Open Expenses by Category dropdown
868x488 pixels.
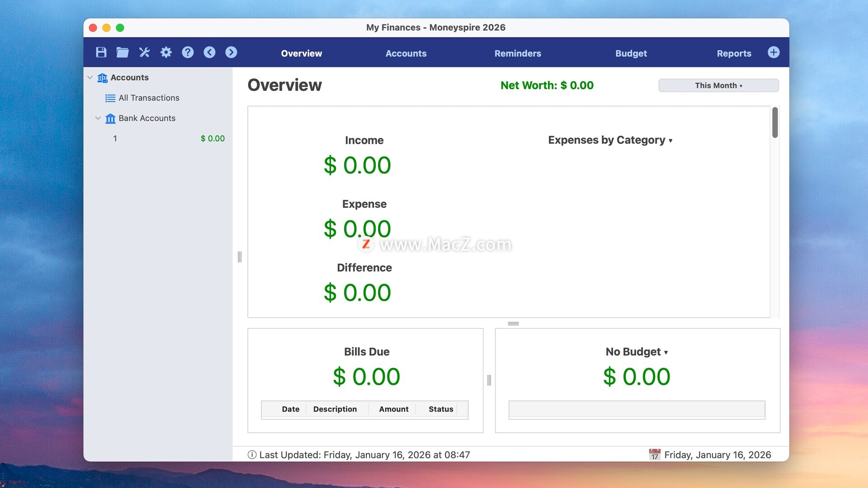(x=610, y=141)
